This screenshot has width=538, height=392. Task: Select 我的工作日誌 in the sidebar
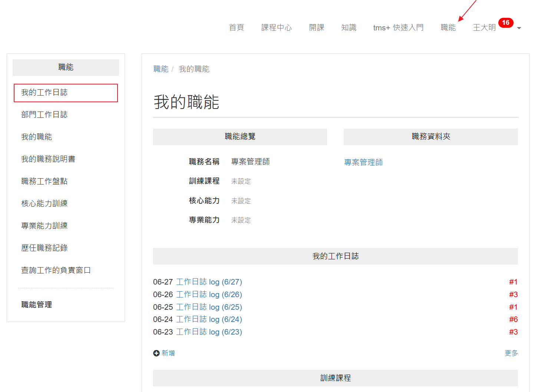tap(44, 93)
